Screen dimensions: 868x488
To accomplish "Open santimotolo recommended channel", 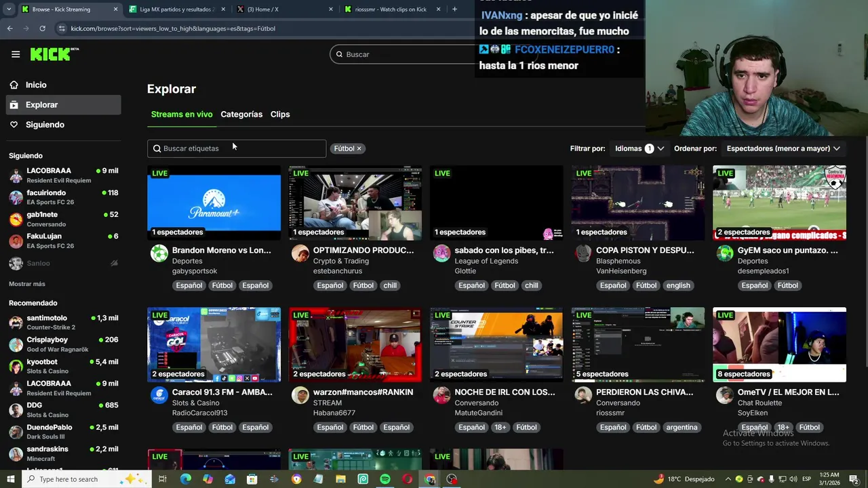I will pyautogui.click(x=64, y=323).
